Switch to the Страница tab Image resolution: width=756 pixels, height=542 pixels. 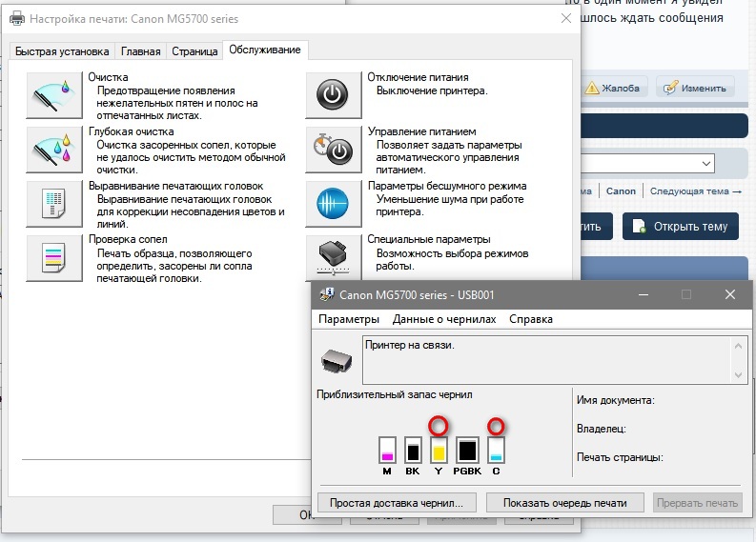194,51
